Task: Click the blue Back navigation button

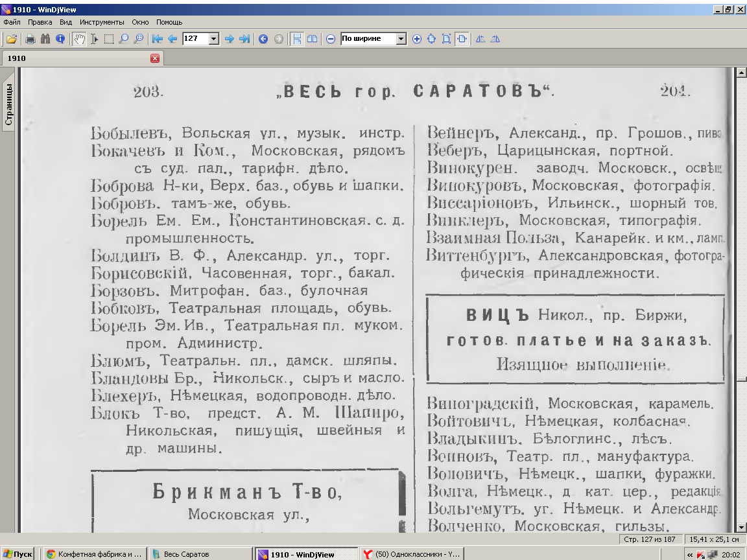Action: pyautogui.click(x=263, y=39)
